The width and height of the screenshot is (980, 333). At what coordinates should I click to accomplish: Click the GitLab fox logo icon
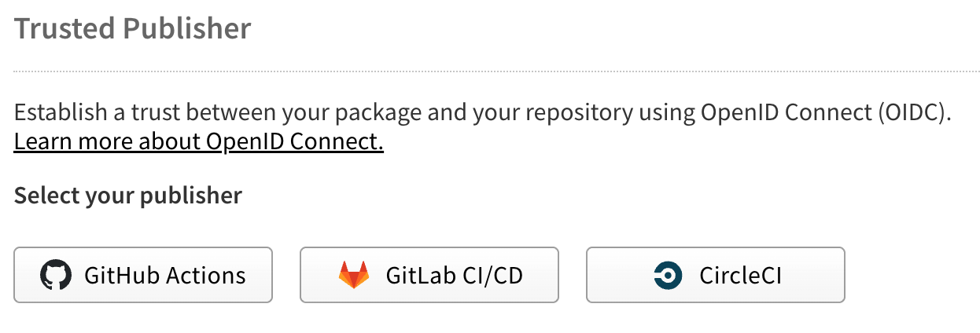pyautogui.click(x=353, y=275)
